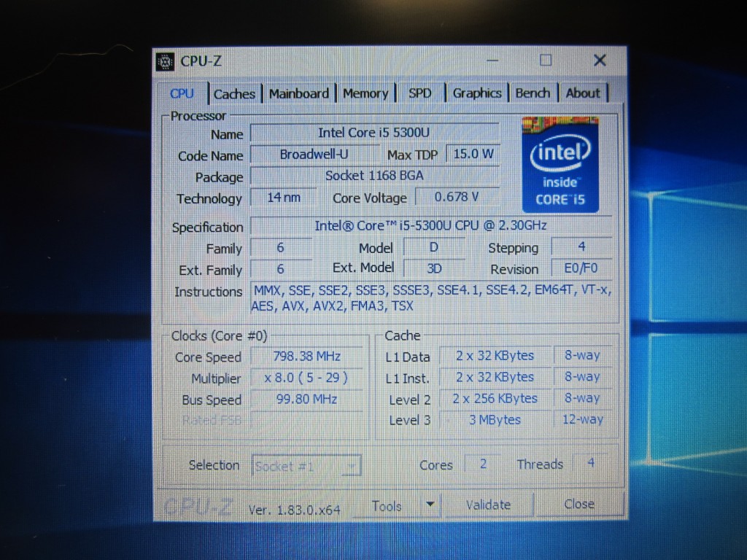Click the CPU-Z app icon in title bar
Image resolution: width=747 pixels, height=560 pixels.
click(165, 61)
